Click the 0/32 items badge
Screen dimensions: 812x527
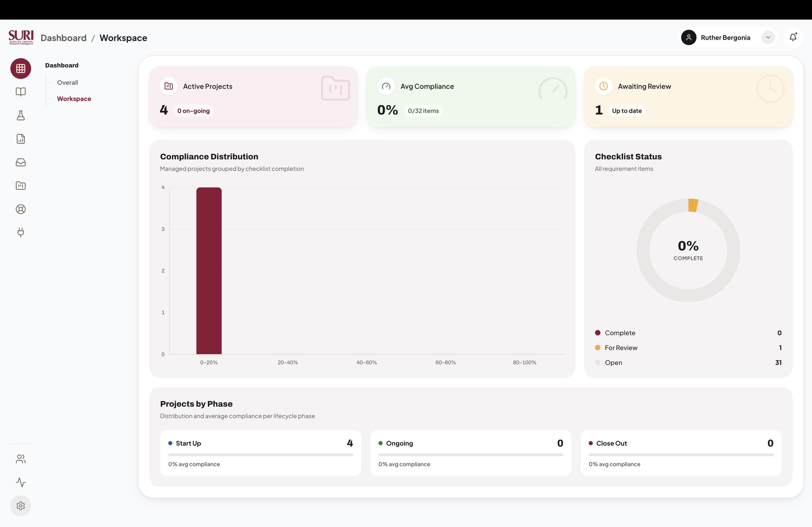click(x=423, y=111)
